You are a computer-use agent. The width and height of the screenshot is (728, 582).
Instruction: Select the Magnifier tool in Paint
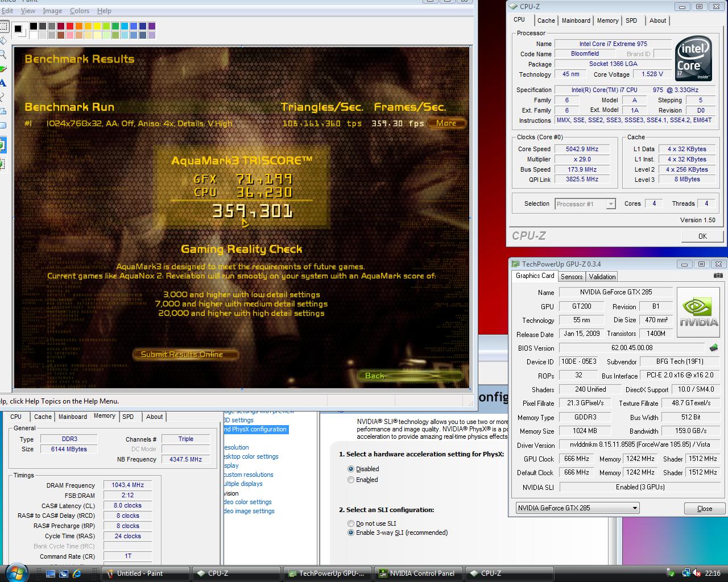click(x=3, y=55)
